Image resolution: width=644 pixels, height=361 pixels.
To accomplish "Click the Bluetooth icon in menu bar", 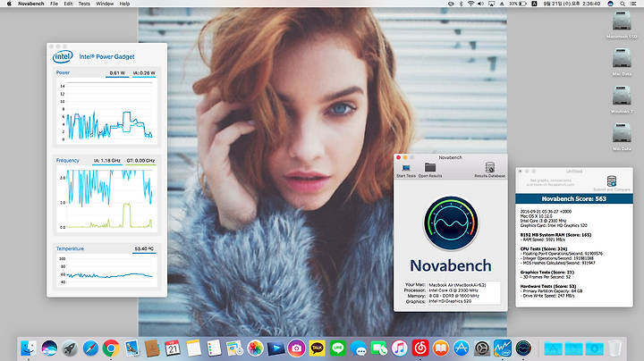I will click(461, 4).
